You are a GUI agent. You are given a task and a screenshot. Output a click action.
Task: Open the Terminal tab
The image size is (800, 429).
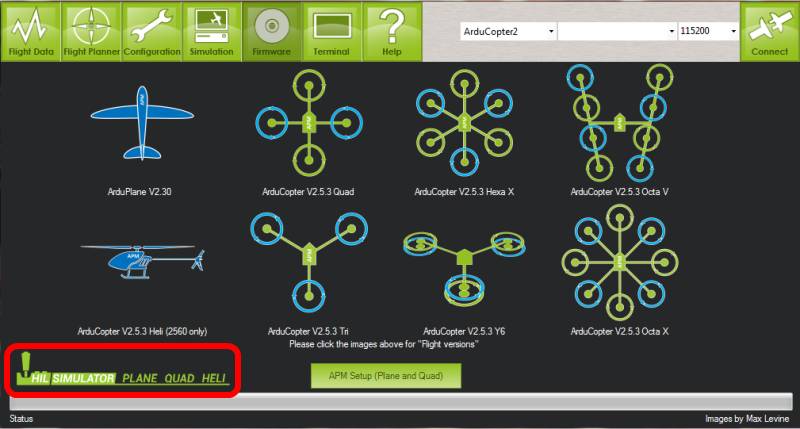[x=330, y=30]
